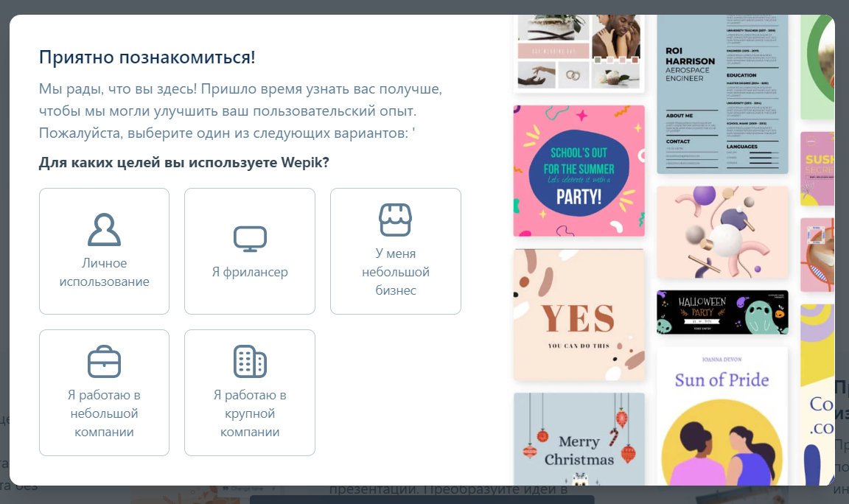Open the Roi Harrison resume template
The height and width of the screenshot is (504, 849).
722,94
